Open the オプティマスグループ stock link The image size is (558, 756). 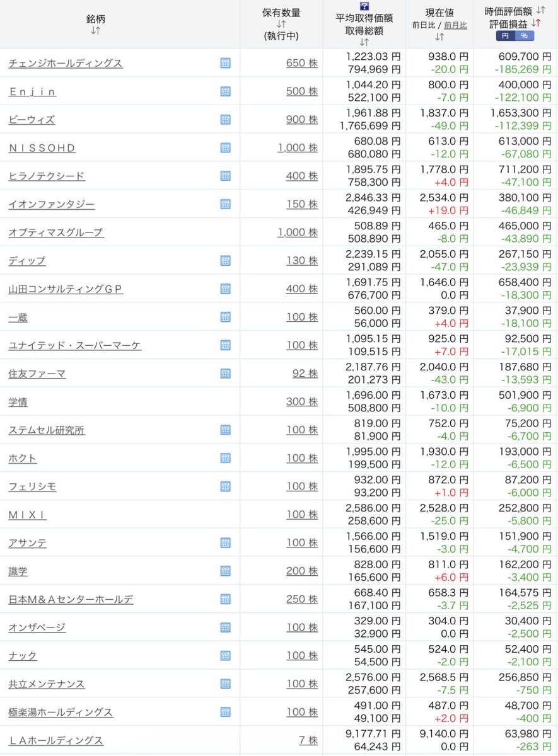click(x=56, y=232)
